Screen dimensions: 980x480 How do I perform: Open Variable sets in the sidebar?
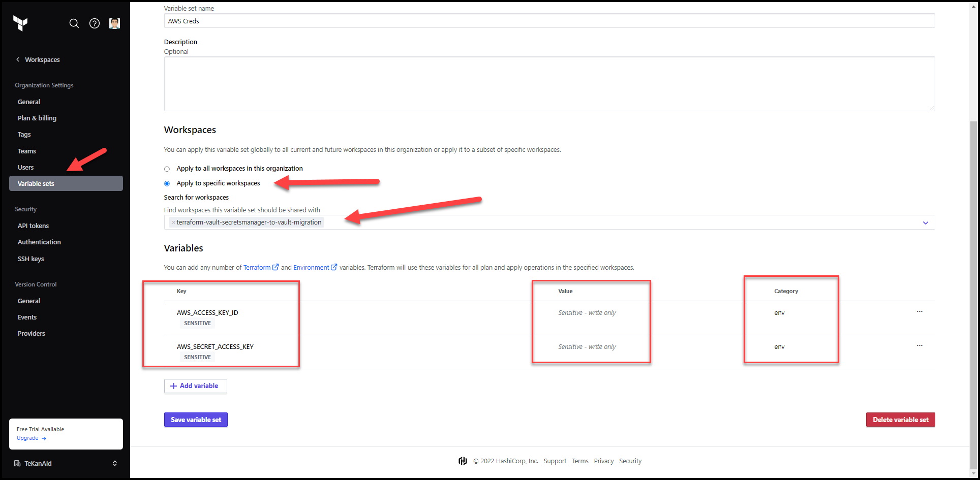[36, 183]
